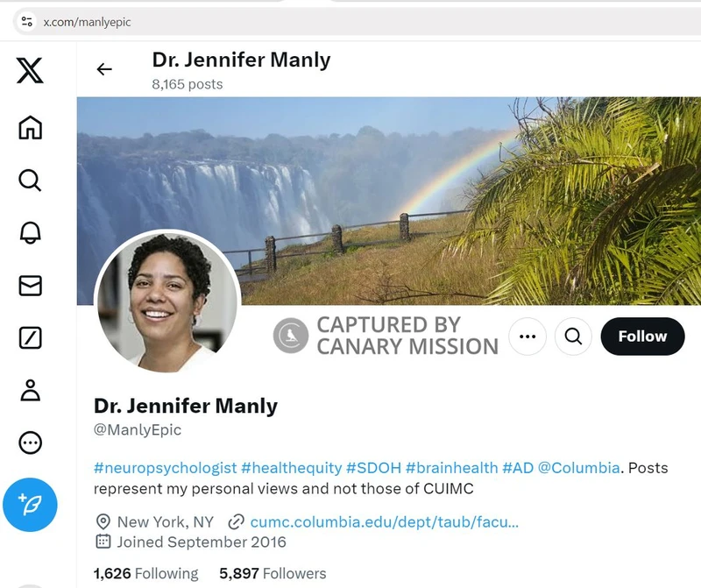
Task: Click the X logo icon
Action: (30, 71)
